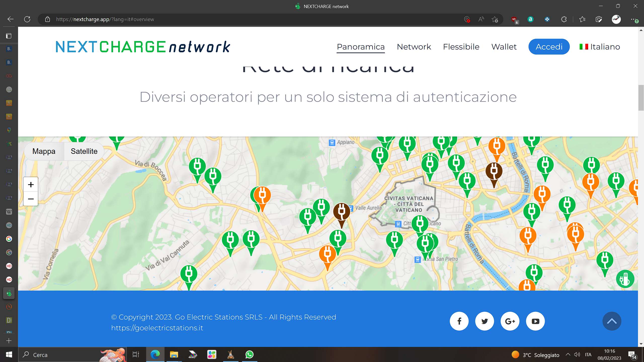Launch the web capture screenshot tool
Viewport: 644px width, 362px height.
tap(599, 19)
